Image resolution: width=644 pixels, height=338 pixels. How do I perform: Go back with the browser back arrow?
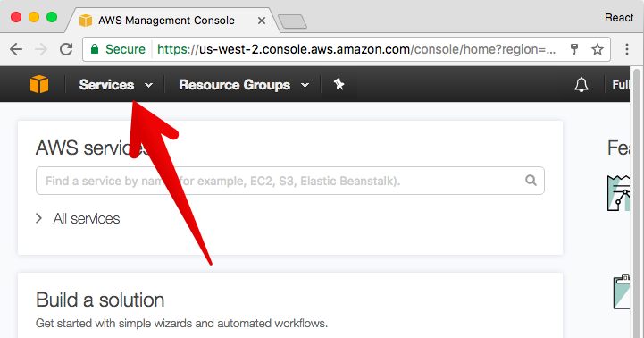point(16,49)
